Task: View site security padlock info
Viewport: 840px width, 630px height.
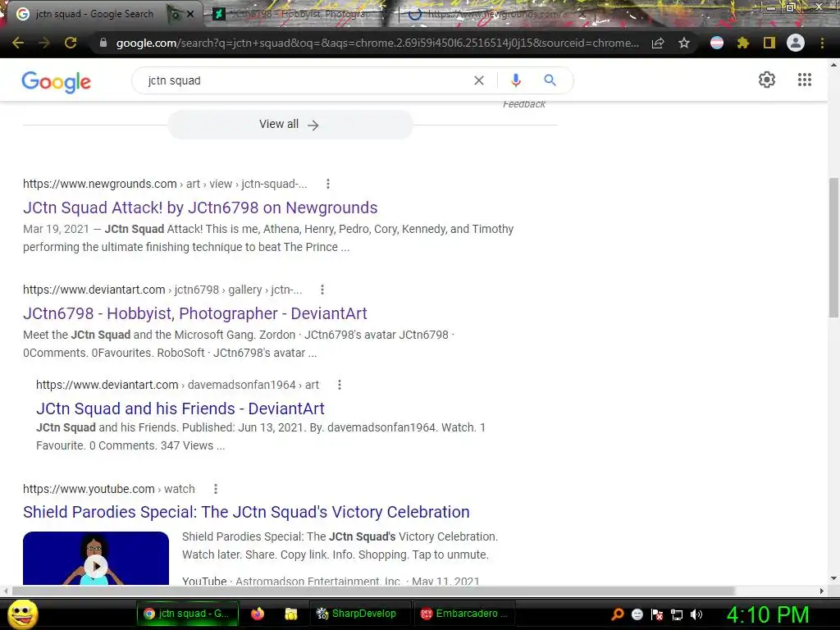Action: click(103, 43)
